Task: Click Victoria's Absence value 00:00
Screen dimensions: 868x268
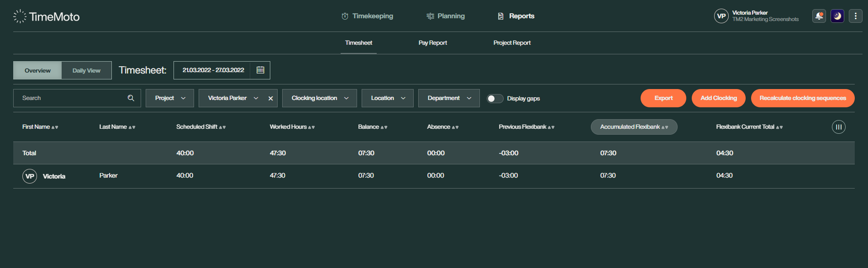Action: (436, 175)
